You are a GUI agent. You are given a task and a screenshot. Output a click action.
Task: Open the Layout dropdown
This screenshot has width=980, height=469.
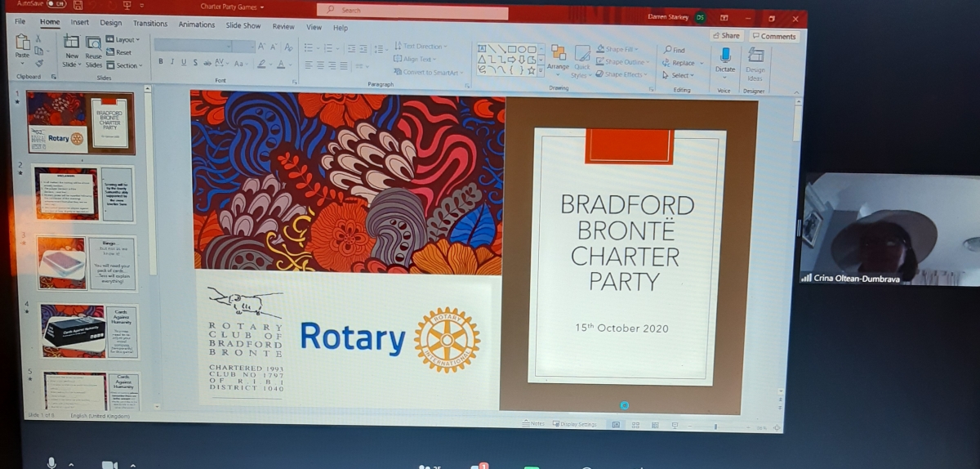pyautogui.click(x=122, y=39)
